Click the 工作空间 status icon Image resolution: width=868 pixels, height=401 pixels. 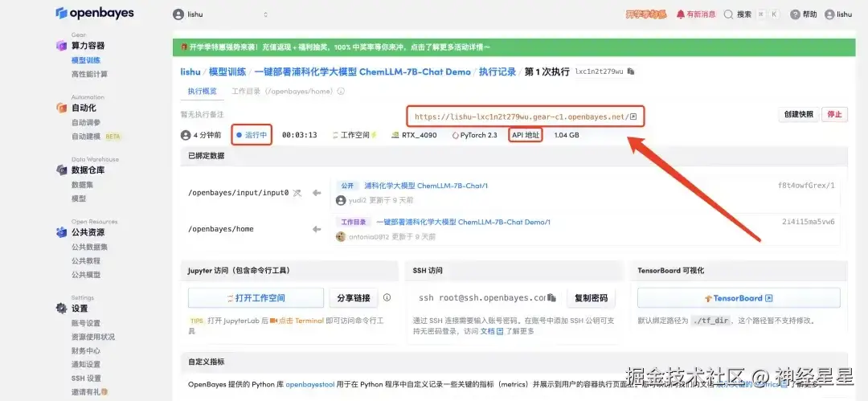tap(335, 134)
